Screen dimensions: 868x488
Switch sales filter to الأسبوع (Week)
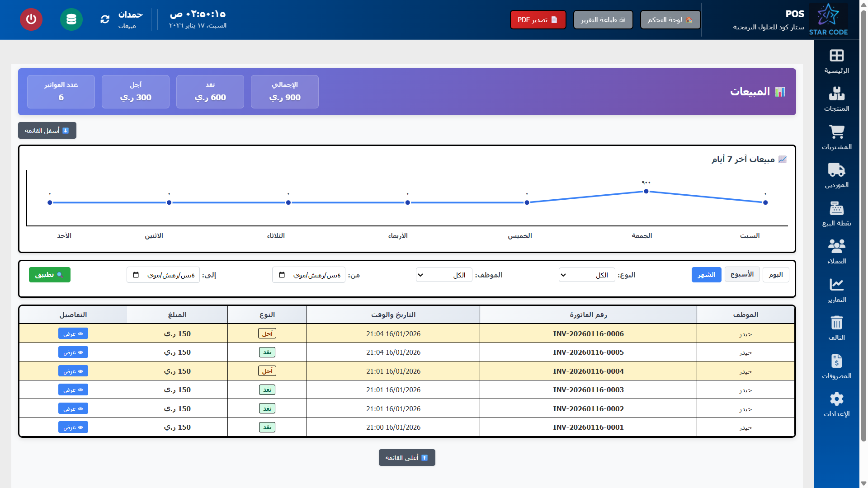point(742,274)
